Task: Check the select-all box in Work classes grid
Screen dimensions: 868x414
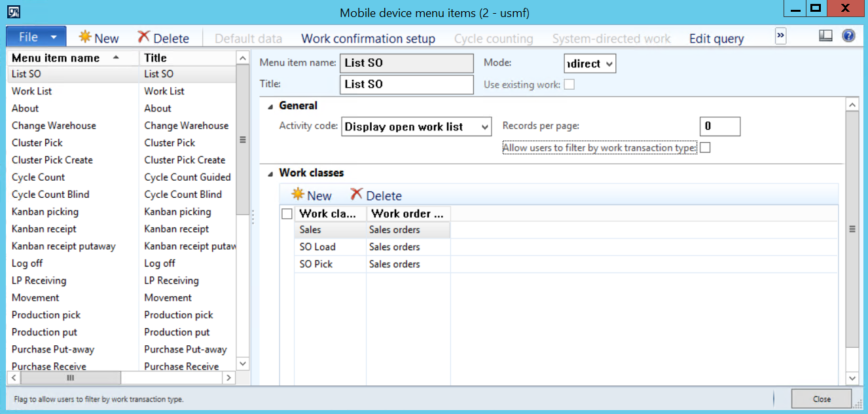Action: (x=287, y=214)
